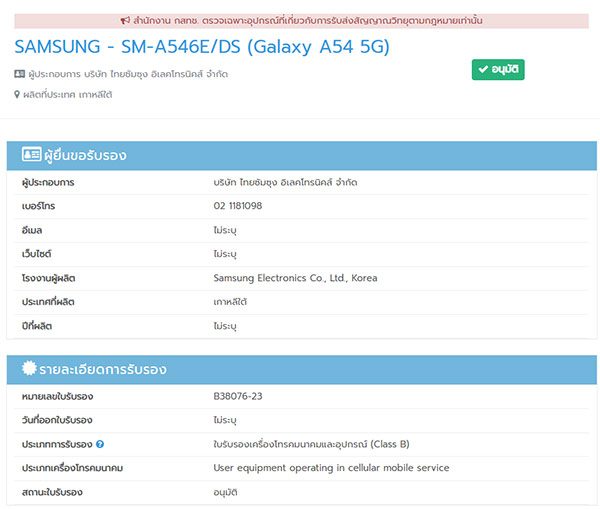Click the location pin icon

pos(17,95)
